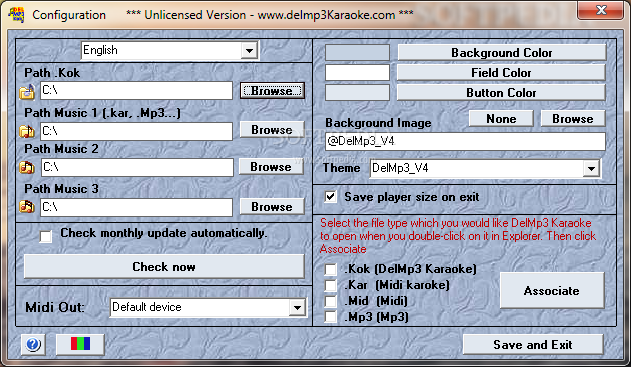The height and width of the screenshot is (367, 631).
Task: Click the Path Music 3 text field
Action: pyautogui.click(x=136, y=207)
